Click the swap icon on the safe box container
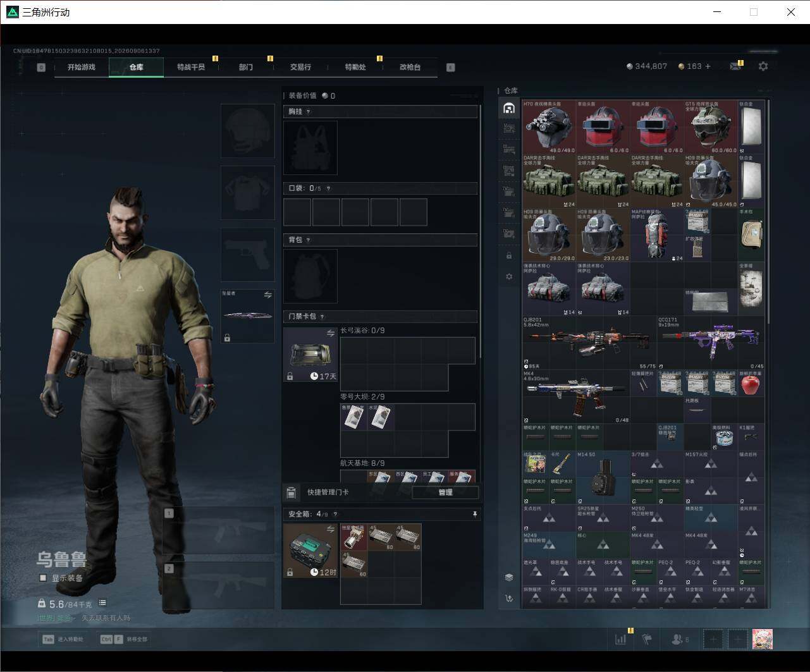Screen dimensions: 810x672 click(x=330, y=529)
